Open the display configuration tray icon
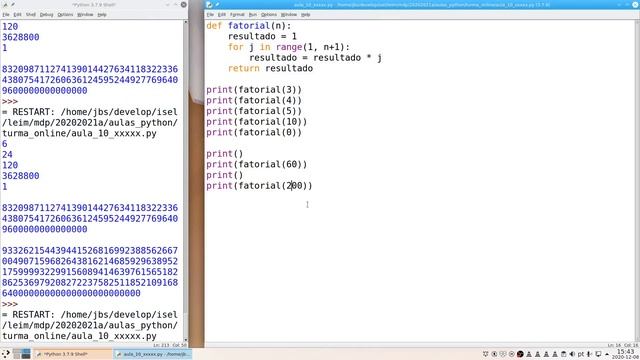The image size is (640, 360). pos(598,354)
